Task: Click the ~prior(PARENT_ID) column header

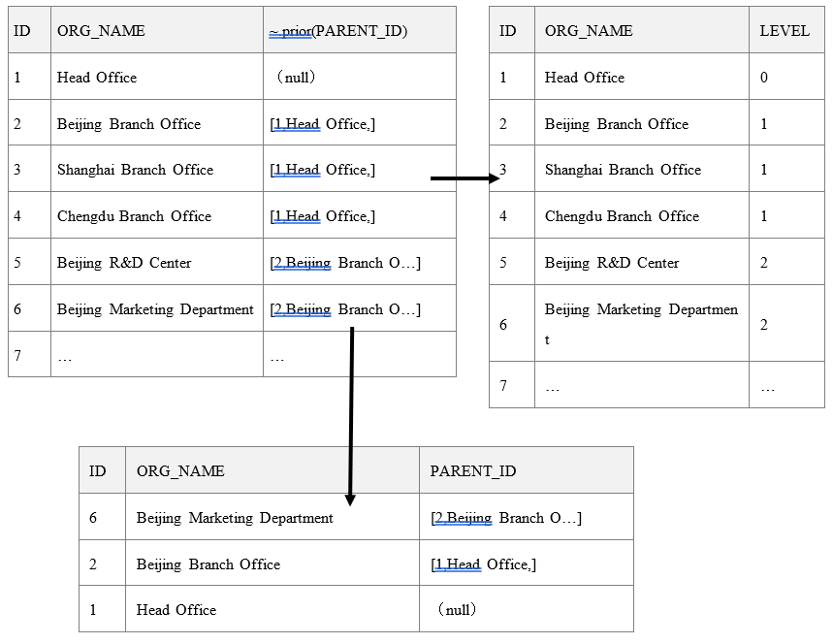Action: pos(337,31)
